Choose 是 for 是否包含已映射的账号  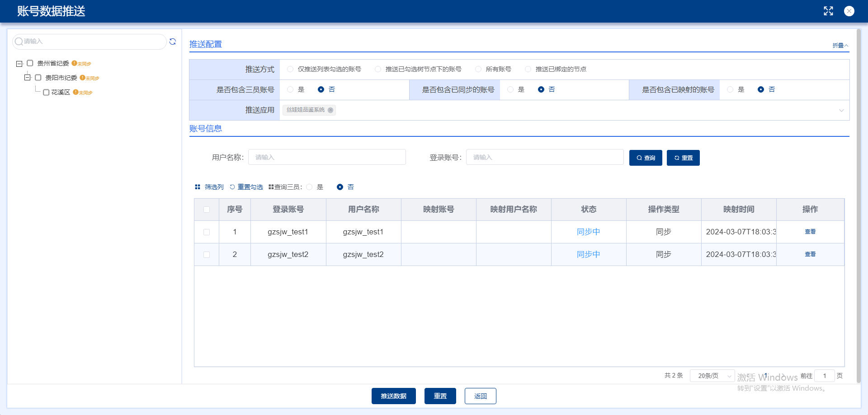(x=730, y=89)
